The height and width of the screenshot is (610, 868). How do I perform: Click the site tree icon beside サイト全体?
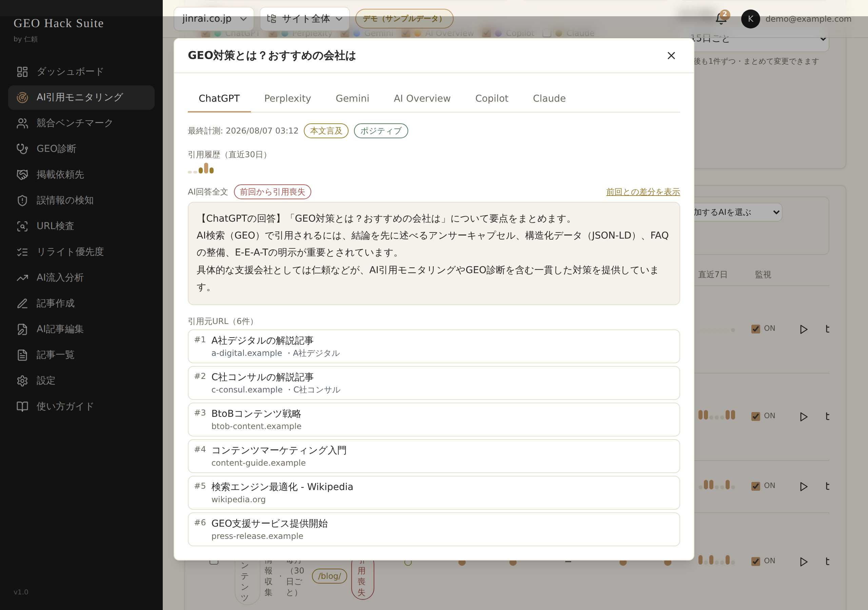272,19
